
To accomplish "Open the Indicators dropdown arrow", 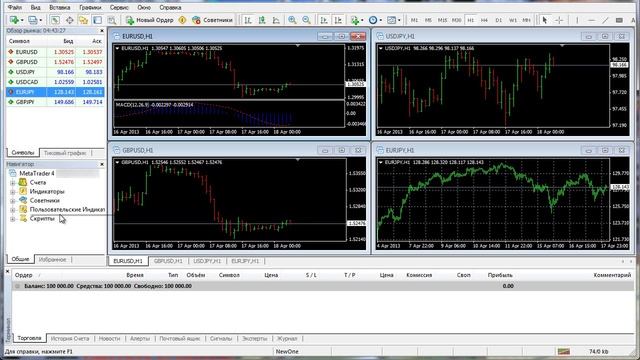I will point(362,20).
